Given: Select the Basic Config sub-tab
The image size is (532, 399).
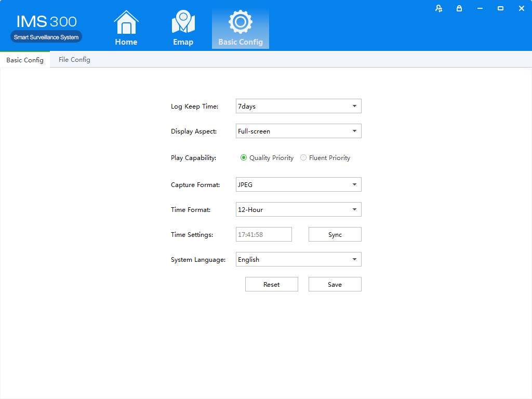Looking at the screenshot, I should 25,60.
